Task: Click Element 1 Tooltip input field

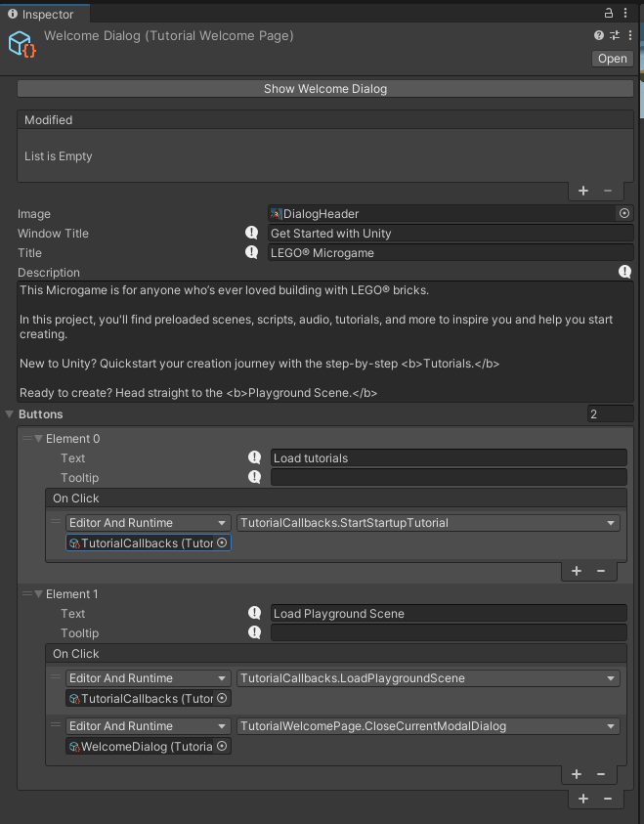Action: [449, 632]
